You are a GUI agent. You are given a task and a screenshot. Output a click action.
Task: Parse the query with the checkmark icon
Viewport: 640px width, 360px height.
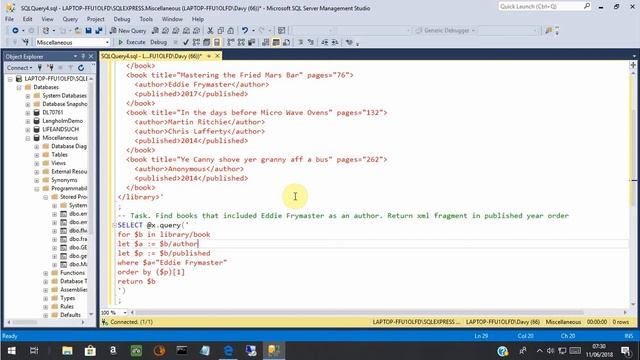click(186, 42)
